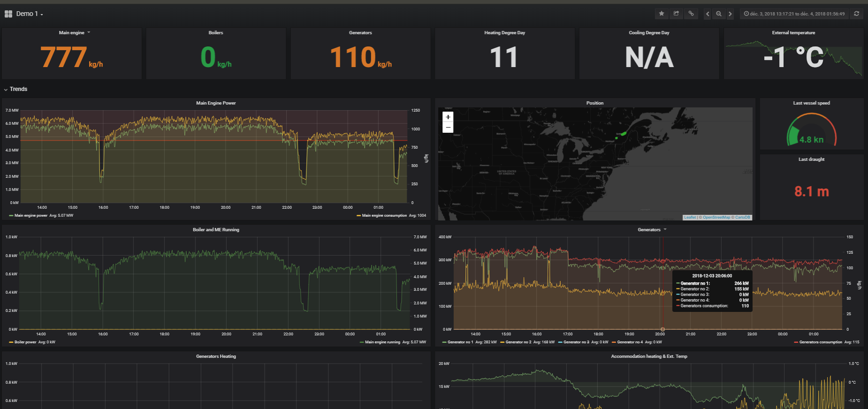
Task: Shift time range backward with left arrow
Action: [708, 14]
